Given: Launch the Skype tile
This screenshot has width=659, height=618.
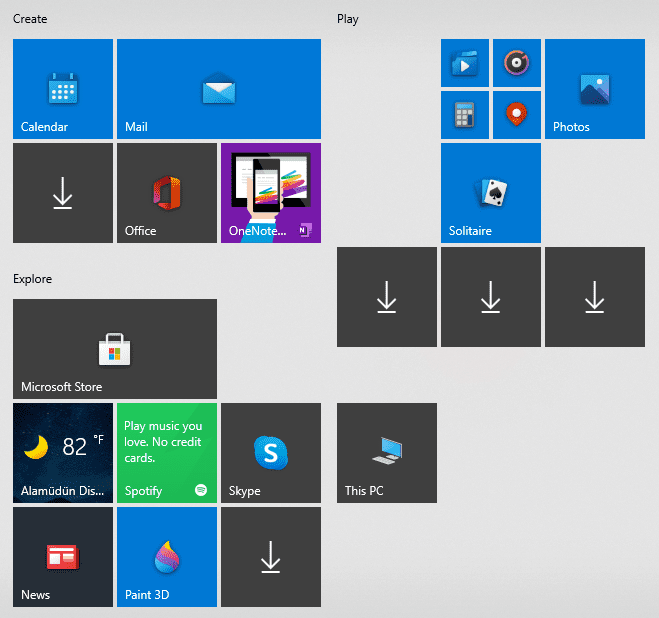Looking at the screenshot, I should click(x=271, y=453).
